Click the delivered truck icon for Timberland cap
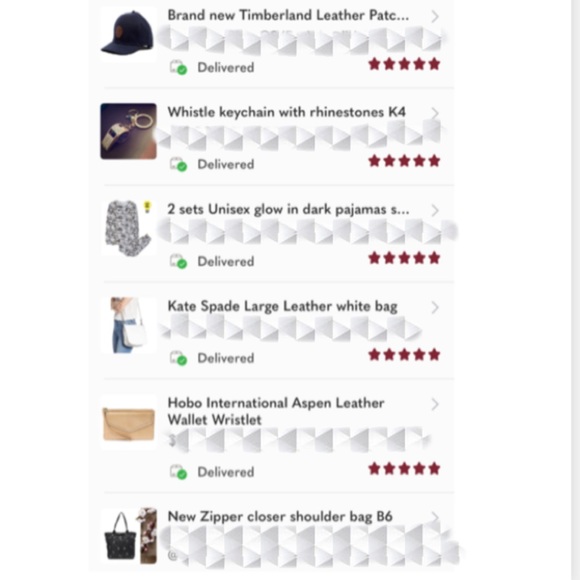 pyautogui.click(x=178, y=67)
